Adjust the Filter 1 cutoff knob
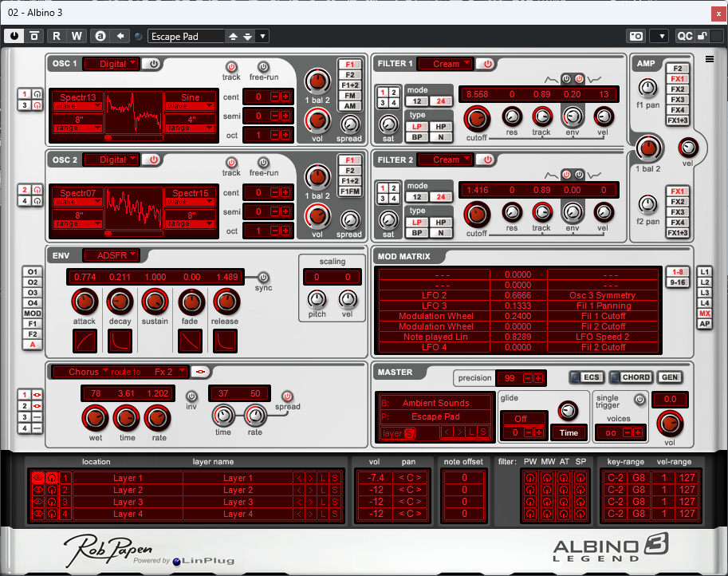This screenshot has height=576, width=728. [477, 118]
